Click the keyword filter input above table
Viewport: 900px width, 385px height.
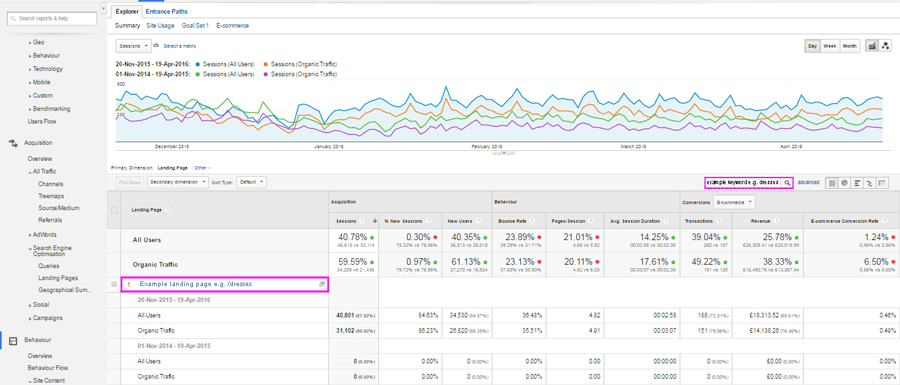click(744, 182)
